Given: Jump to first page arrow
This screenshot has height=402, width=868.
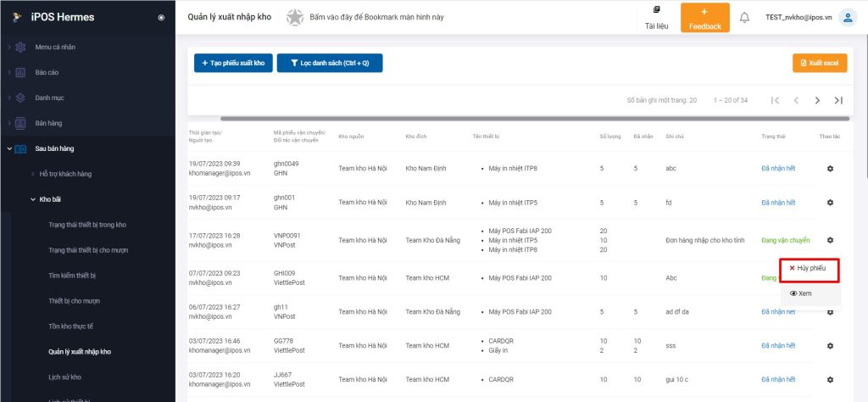Looking at the screenshot, I should click(775, 100).
